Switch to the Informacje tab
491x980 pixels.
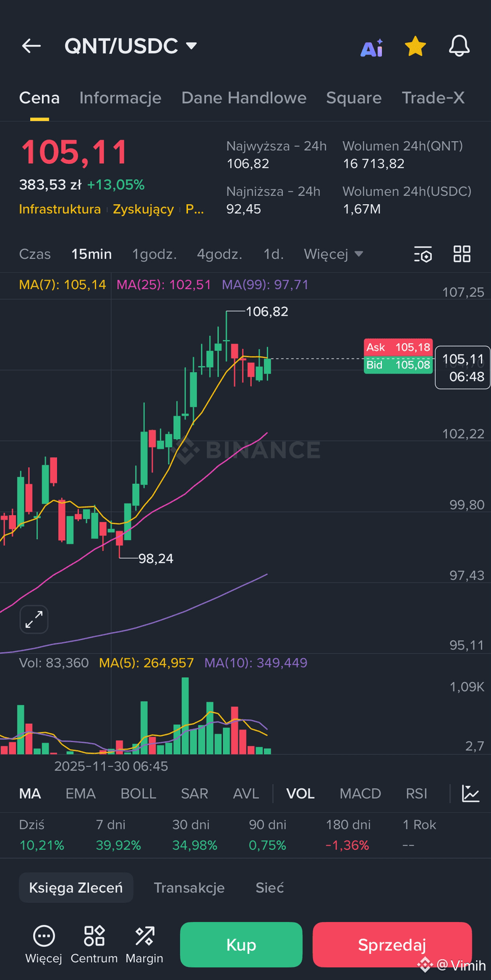click(x=120, y=98)
